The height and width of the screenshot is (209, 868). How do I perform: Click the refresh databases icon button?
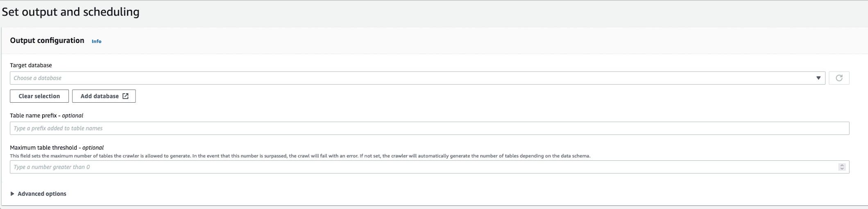(x=839, y=78)
